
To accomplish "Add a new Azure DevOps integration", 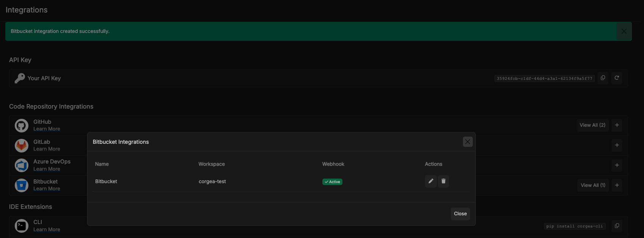I will [617, 165].
